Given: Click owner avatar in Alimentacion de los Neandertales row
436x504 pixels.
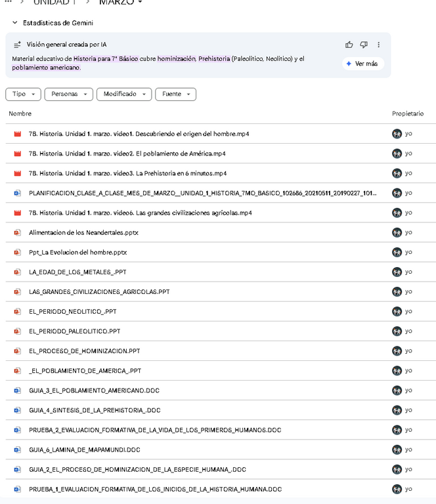Looking at the screenshot, I should [397, 232].
